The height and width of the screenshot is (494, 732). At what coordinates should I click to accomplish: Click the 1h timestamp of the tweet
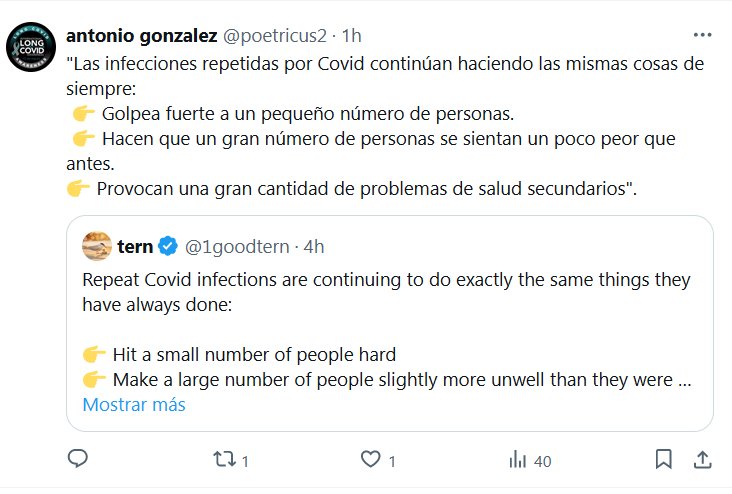(x=351, y=36)
